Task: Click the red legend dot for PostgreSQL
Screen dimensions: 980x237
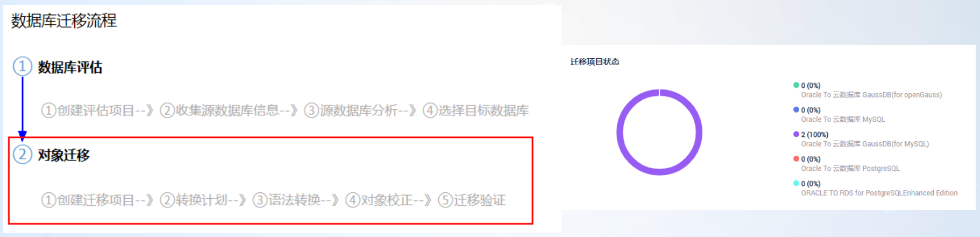Action: pos(796,159)
